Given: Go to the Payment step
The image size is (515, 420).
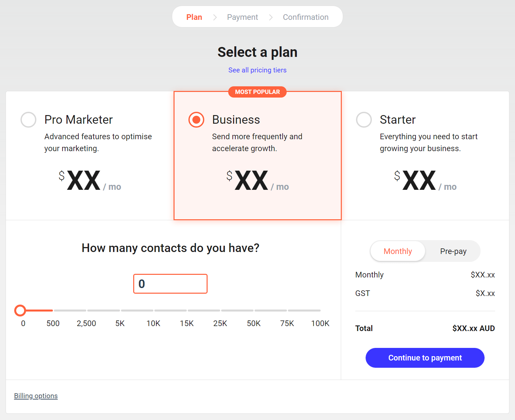Looking at the screenshot, I should (242, 17).
